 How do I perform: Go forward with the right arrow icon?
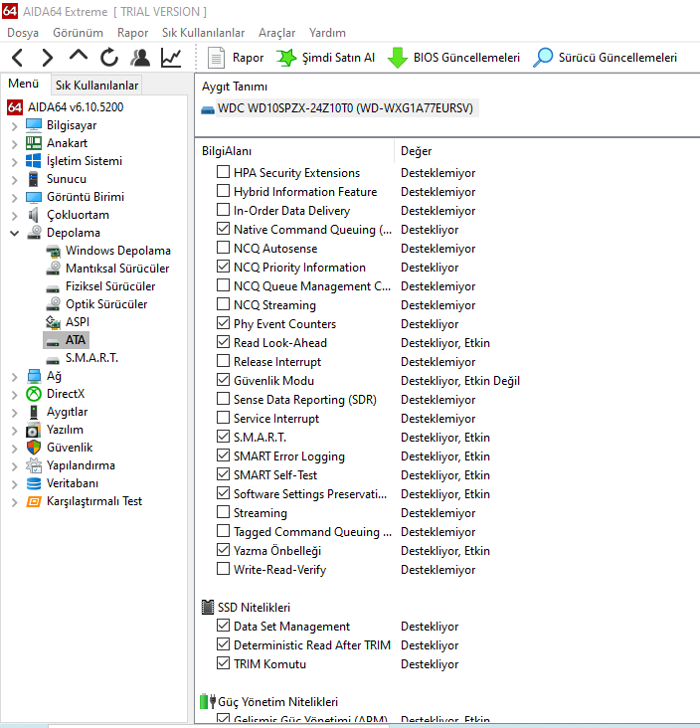click(48, 58)
